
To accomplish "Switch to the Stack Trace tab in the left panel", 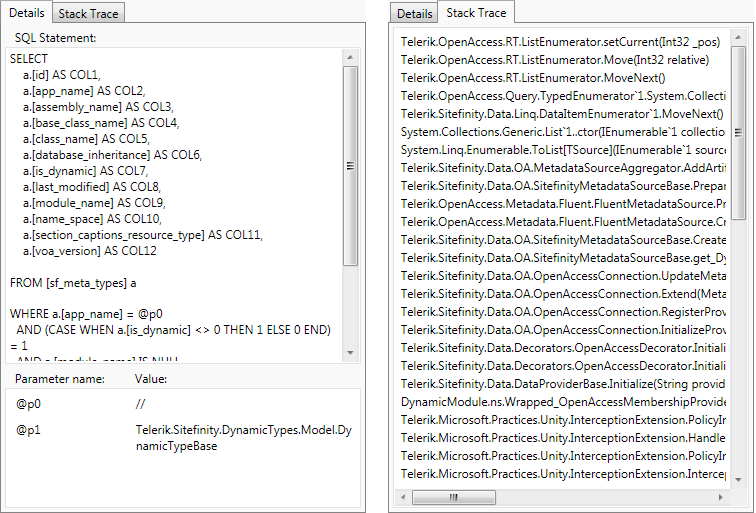I will (88, 14).
